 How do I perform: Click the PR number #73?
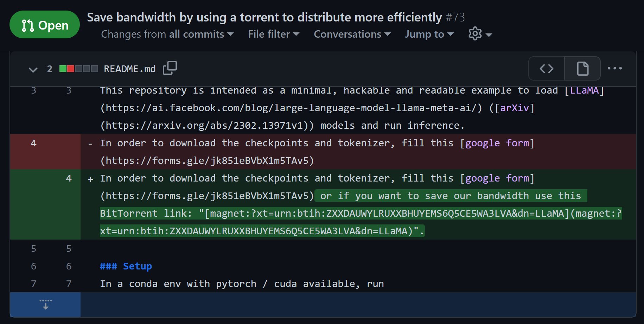click(x=455, y=17)
